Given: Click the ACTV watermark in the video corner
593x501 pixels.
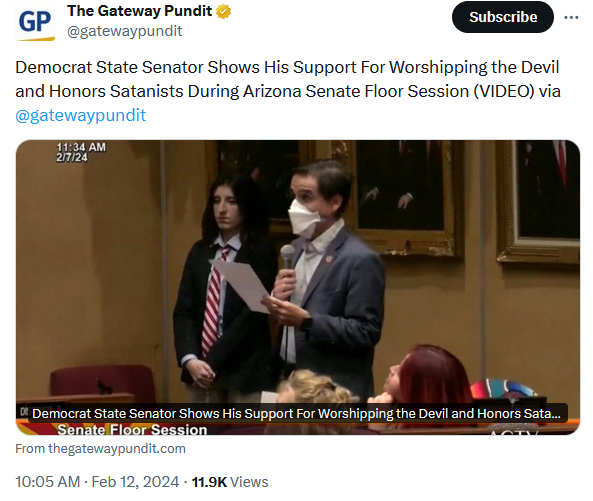Looking at the screenshot, I should 514,432.
